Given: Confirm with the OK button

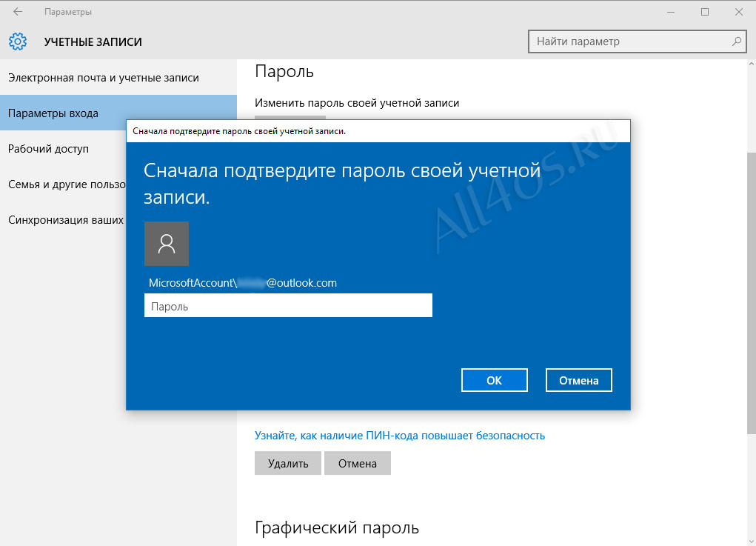Looking at the screenshot, I should [x=494, y=380].
